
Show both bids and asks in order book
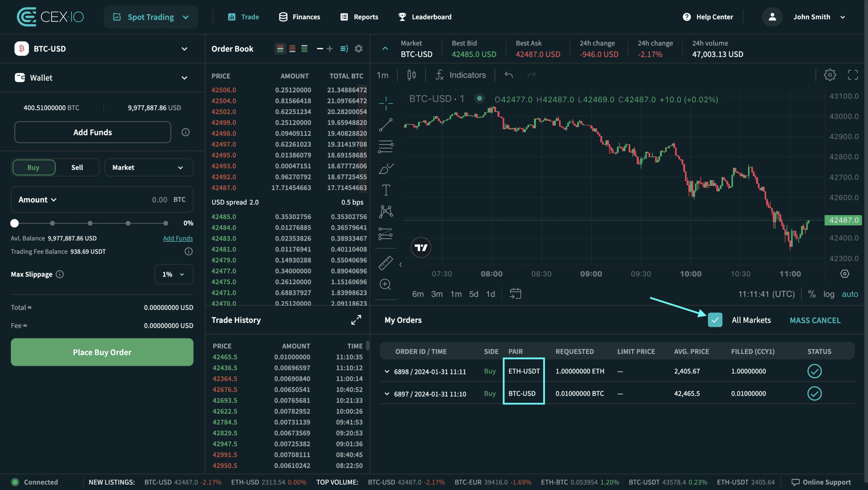coord(280,49)
